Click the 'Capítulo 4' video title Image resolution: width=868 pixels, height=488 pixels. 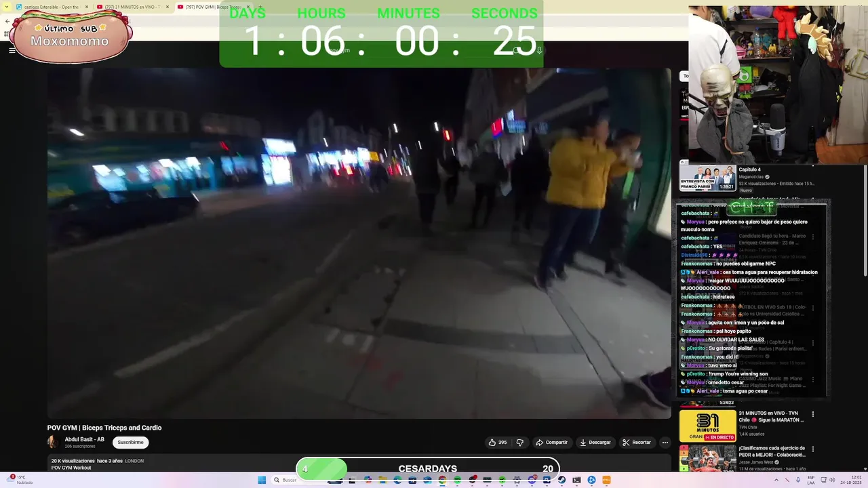coord(750,169)
